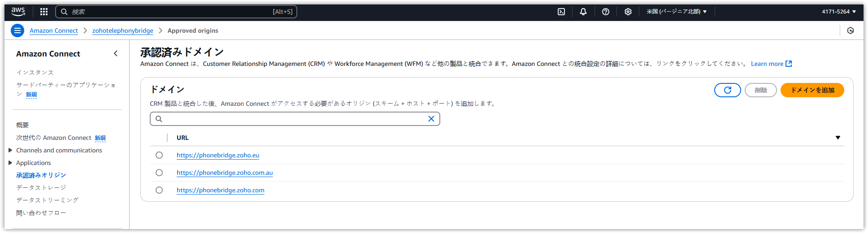Image resolution: width=868 pixels, height=247 pixels.
Task: Click the Amazon Connect sidebar heading
Action: (48, 54)
